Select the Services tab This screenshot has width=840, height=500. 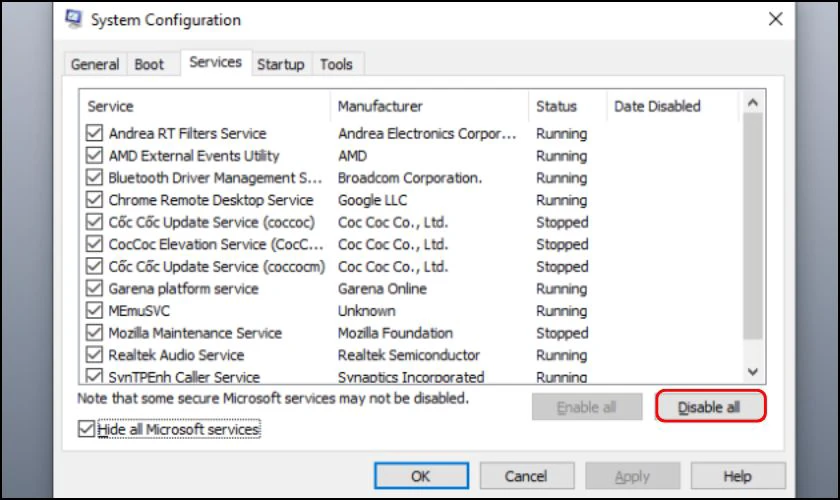[215, 62]
